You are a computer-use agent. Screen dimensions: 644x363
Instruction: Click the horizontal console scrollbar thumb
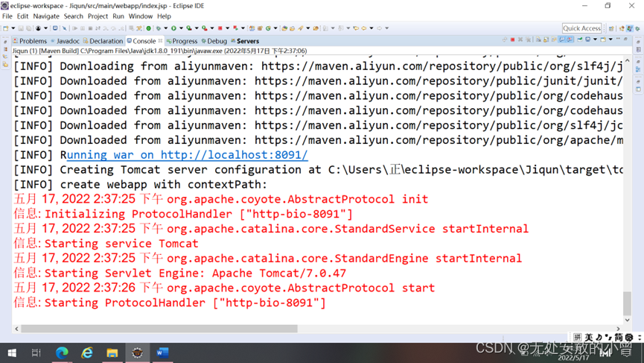[159, 329]
